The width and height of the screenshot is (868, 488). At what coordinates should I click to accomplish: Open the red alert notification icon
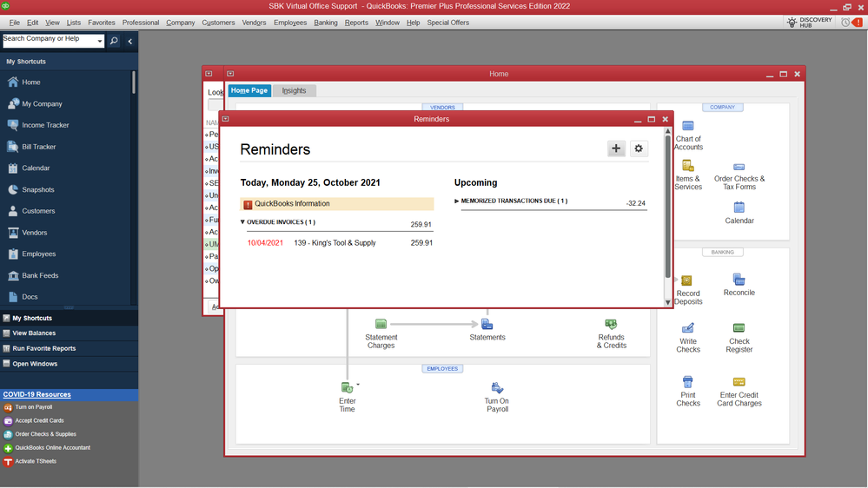coord(858,23)
